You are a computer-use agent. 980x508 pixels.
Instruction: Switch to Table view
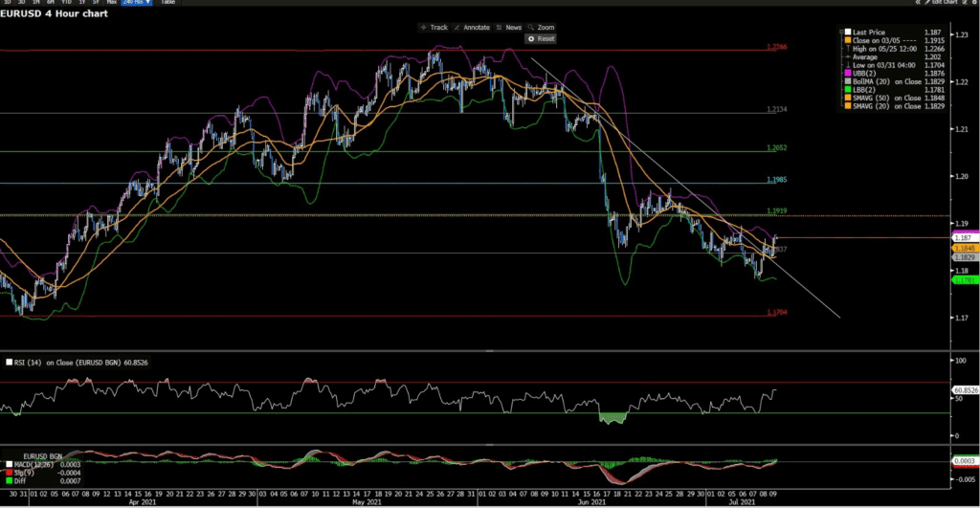point(168,2)
